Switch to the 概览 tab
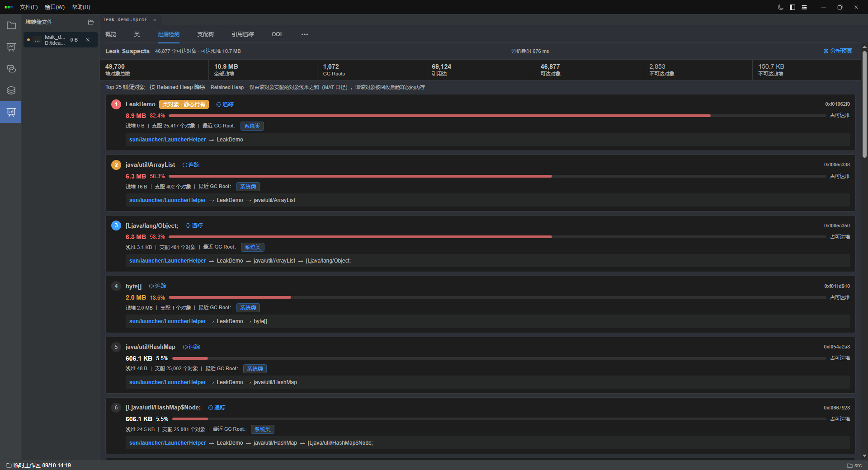The height and width of the screenshot is (470, 868). (111, 34)
